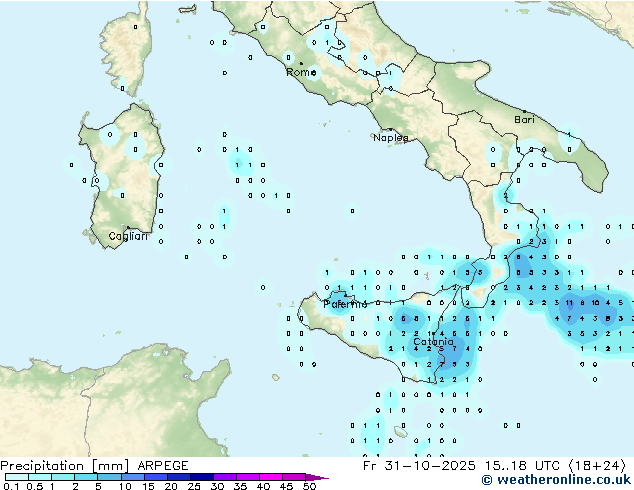Click the Rome city label

(301, 72)
